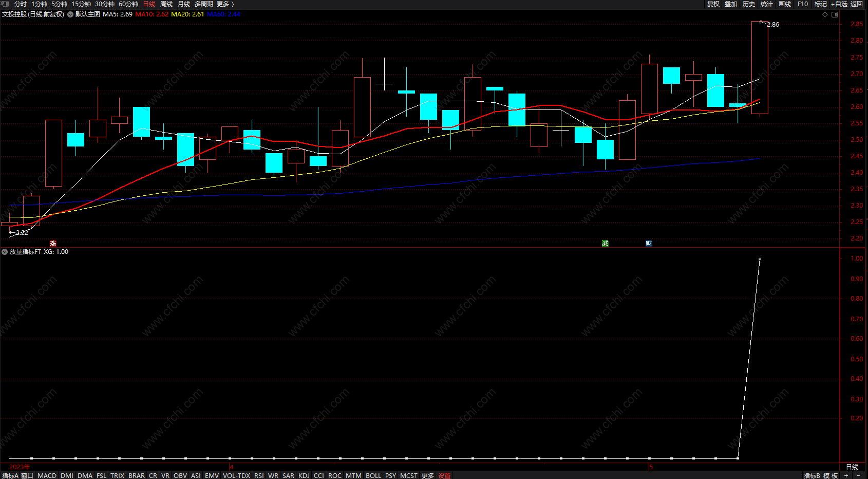This screenshot has width=868, height=479.
Task: Switch indicator to VR
Action: pyautogui.click(x=165, y=475)
